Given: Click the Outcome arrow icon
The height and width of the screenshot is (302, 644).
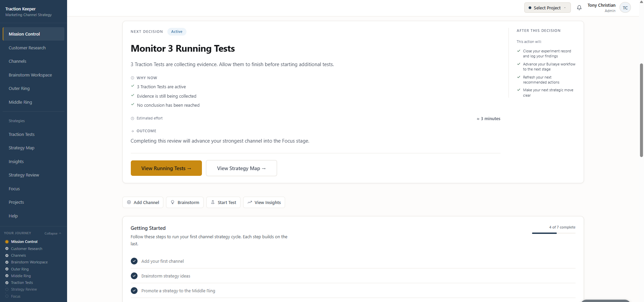Looking at the screenshot, I should pos(132,131).
